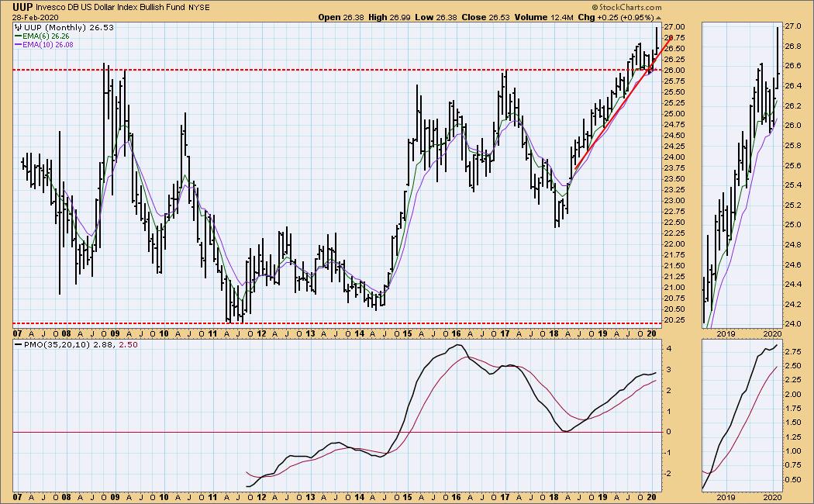Click the 27.0 label on the zoomed price panel
This screenshot has width=814, height=504.
pyautogui.click(x=793, y=26)
